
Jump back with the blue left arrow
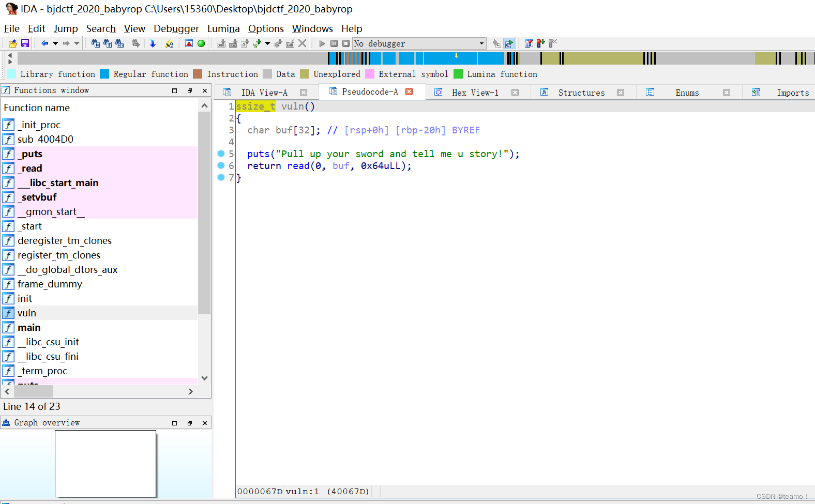tap(44, 43)
